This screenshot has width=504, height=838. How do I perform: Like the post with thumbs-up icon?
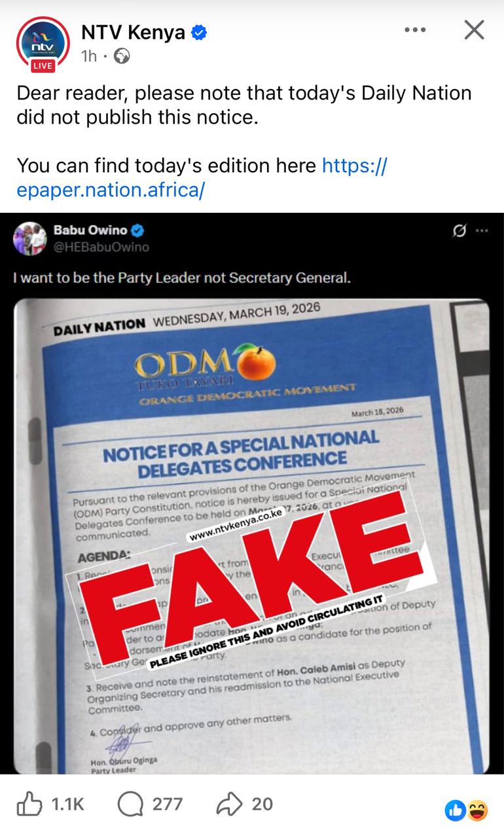29,804
